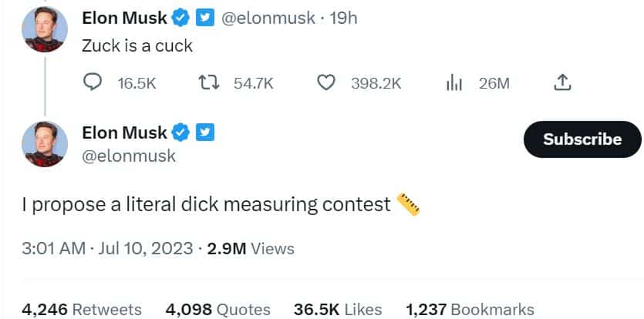The height and width of the screenshot is (319, 644).
Task: Click the blue verified badge on top tweet
Action: coord(180,18)
